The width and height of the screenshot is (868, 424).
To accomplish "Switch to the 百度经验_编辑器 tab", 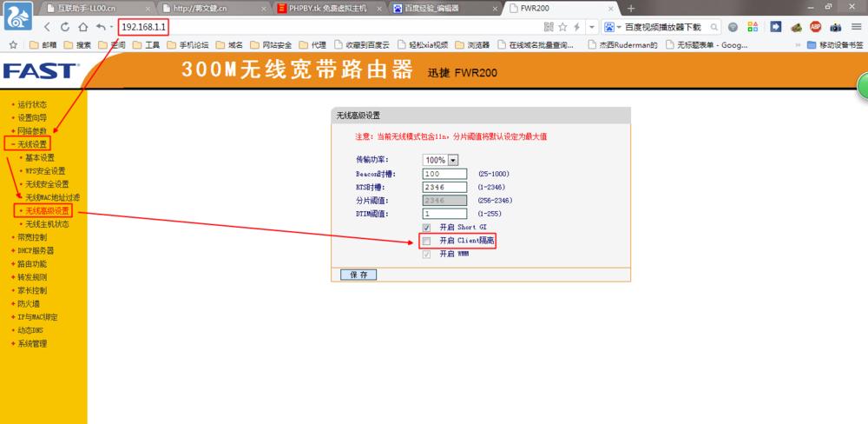I will [x=446, y=9].
